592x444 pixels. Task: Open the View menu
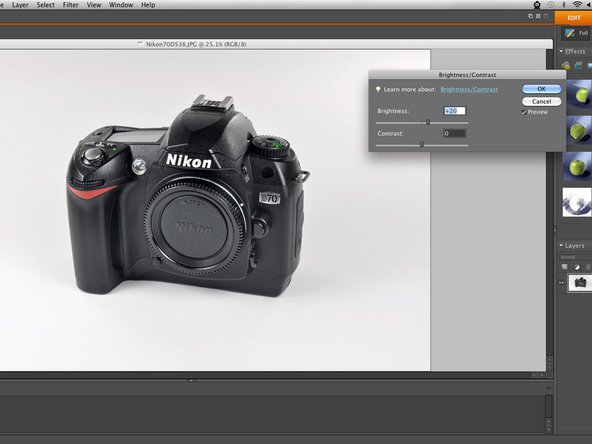tap(94, 5)
